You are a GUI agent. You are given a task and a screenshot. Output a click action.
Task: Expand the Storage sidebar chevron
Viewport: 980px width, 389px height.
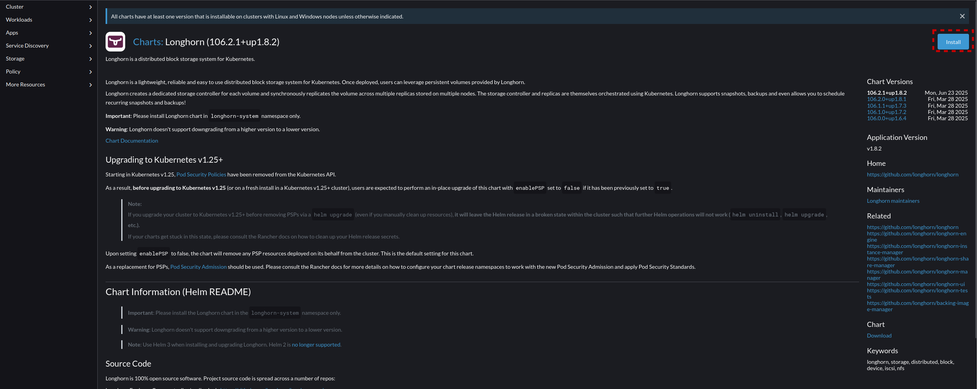[91, 59]
